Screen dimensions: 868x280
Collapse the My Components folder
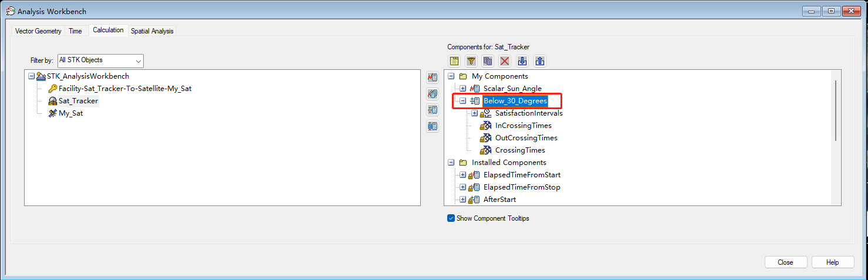click(451, 76)
